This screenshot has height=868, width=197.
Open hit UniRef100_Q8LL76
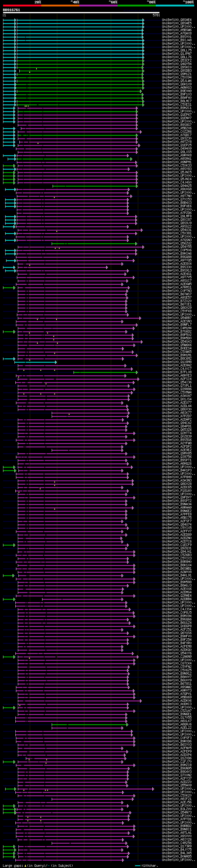coord(177,57)
